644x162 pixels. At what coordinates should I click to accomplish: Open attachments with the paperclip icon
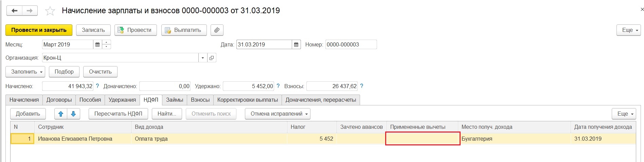coord(217,30)
